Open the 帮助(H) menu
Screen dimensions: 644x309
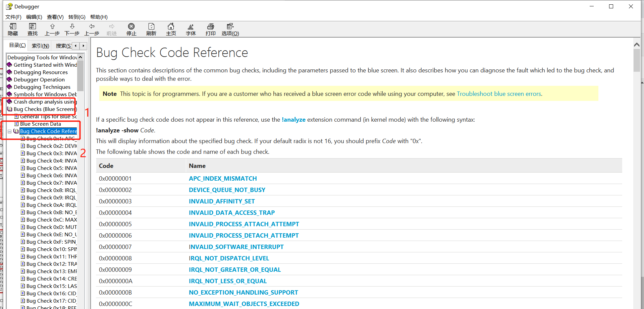click(x=99, y=17)
